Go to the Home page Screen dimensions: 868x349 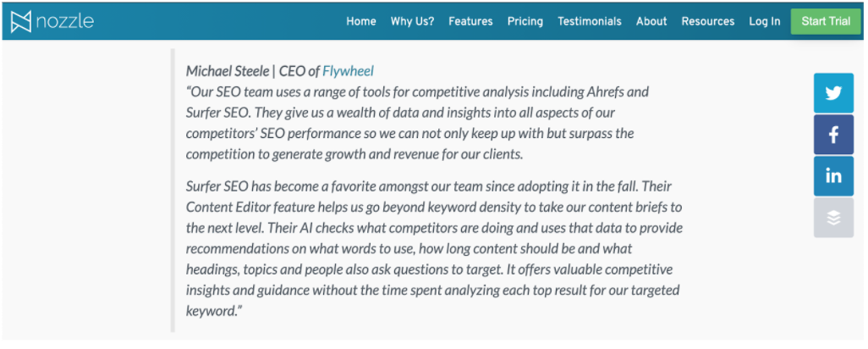coord(361,21)
